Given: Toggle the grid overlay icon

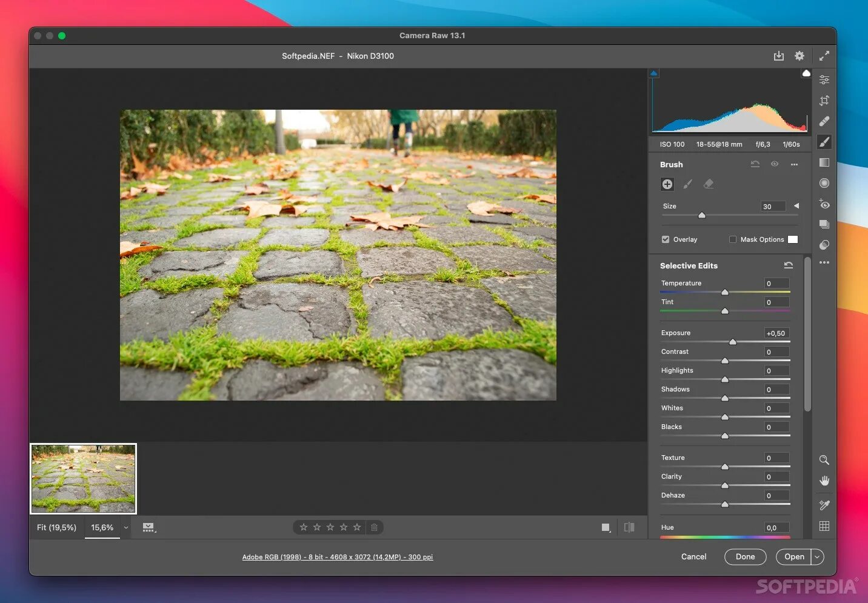Looking at the screenshot, I should (824, 526).
